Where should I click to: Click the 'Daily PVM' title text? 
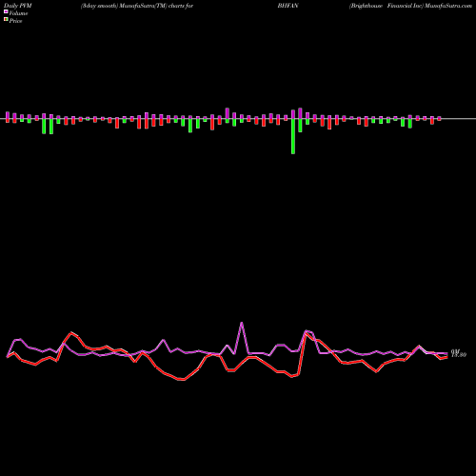tap(18, 6)
